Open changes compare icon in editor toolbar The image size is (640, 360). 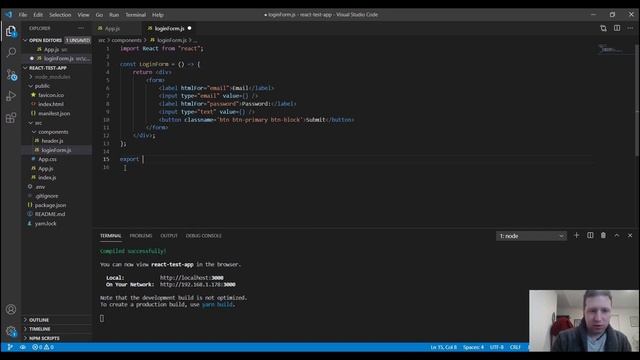pyautogui.click(x=603, y=28)
